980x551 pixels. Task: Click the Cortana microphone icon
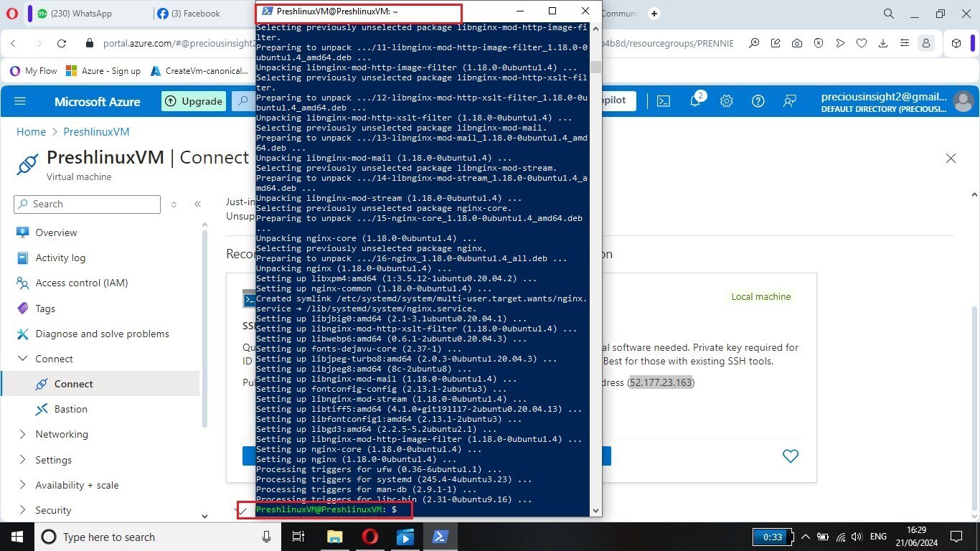(x=266, y=537)
